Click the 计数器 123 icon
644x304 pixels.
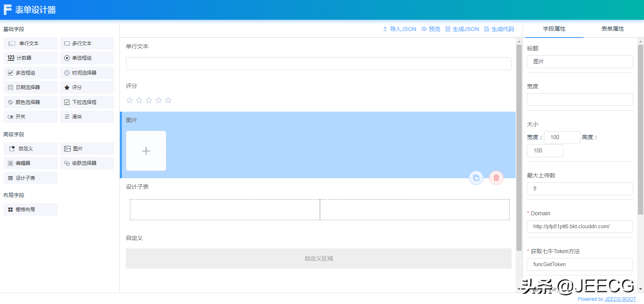click(11, 58)
